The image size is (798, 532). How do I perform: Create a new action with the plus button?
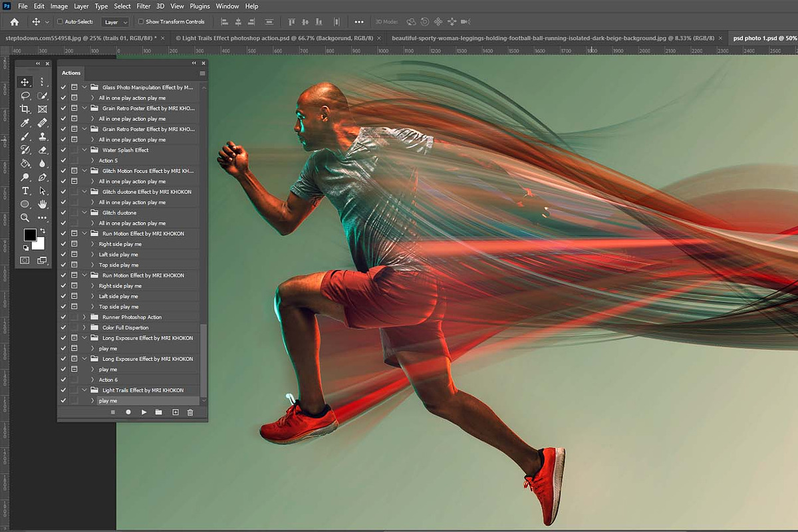(176, 412)
